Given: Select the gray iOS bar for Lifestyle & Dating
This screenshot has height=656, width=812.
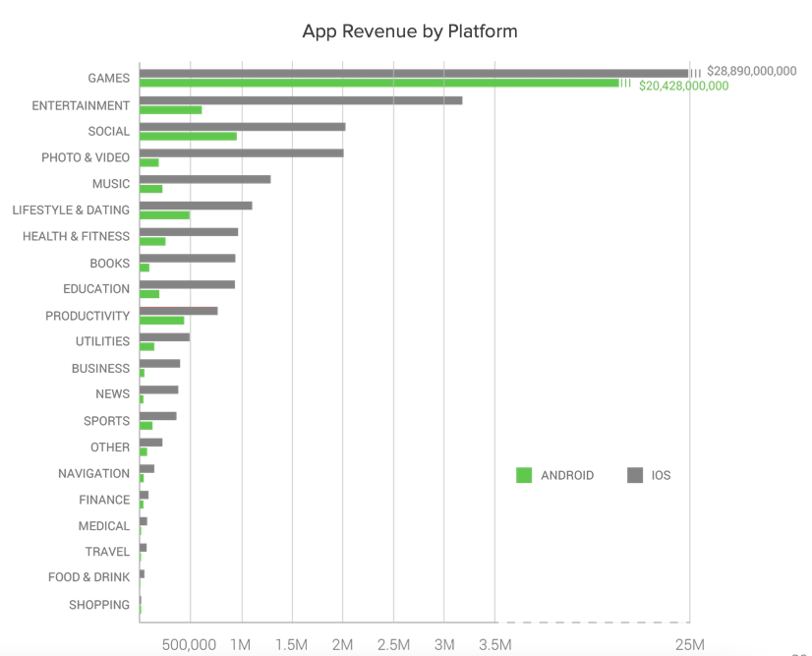Looking at the screenshot, I should tap(196, 205).
